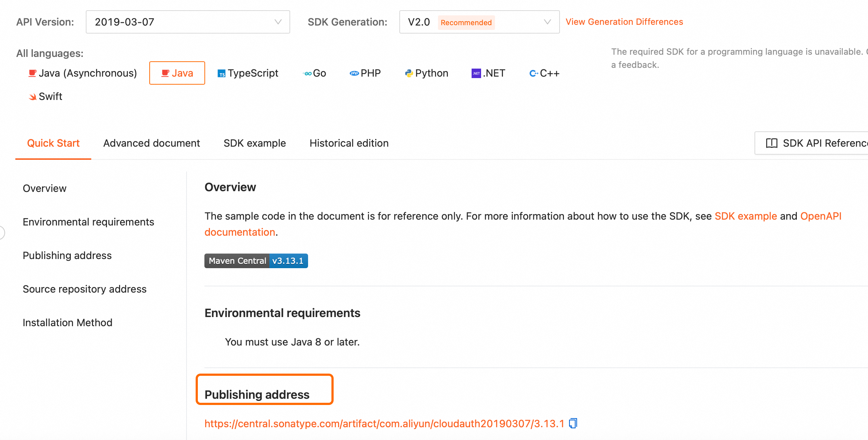This screenshot has height=440, width=868.
Task: Open the SDK example tab
Action: click(255, 143)
